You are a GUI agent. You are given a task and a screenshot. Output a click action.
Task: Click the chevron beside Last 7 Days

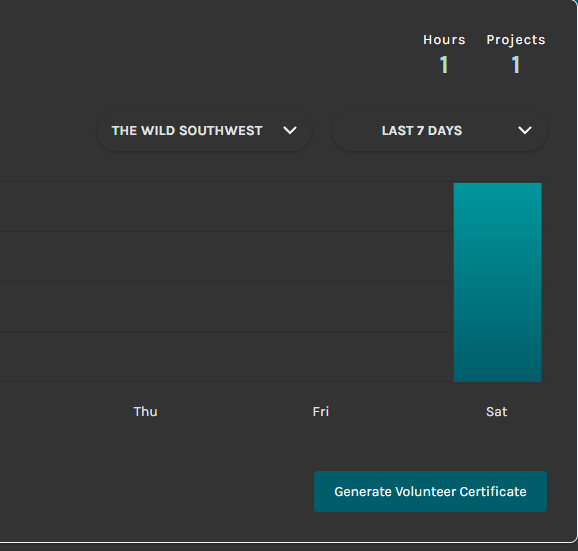[x=525, y=130]
